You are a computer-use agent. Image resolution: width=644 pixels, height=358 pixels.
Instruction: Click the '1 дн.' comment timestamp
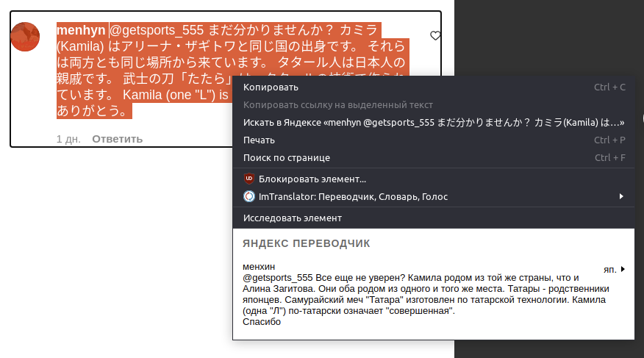68,139
